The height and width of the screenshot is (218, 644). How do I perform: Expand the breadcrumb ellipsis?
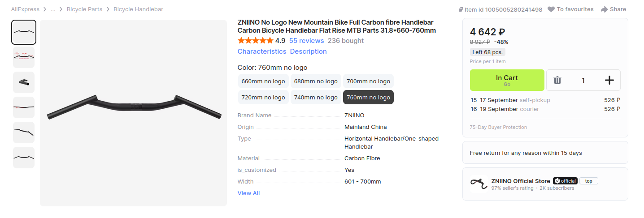(53, 9)
